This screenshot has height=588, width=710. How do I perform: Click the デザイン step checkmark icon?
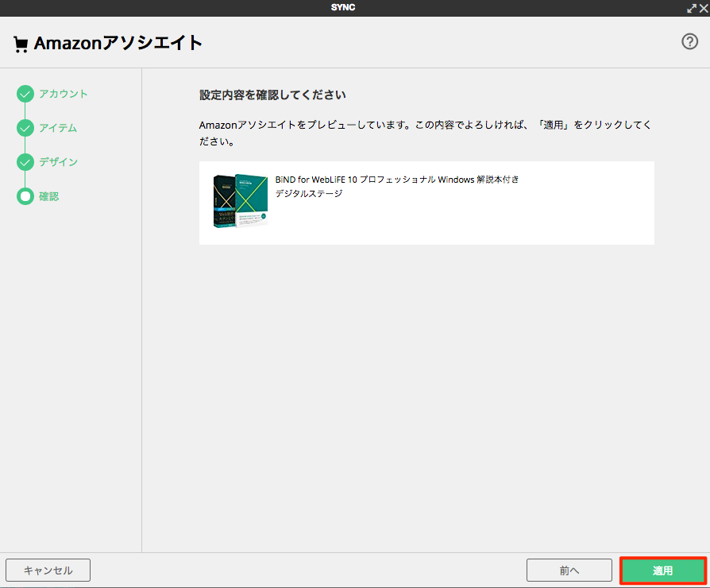click(25, 162)
